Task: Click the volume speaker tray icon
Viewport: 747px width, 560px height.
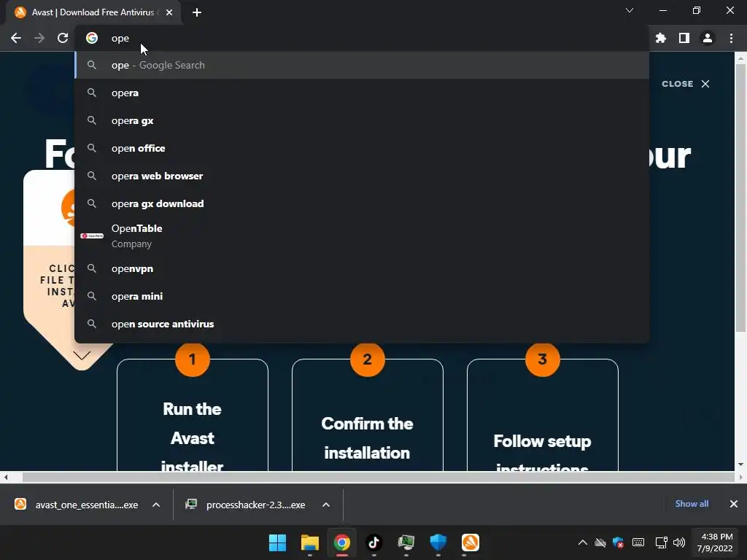Action: (679, 542)
